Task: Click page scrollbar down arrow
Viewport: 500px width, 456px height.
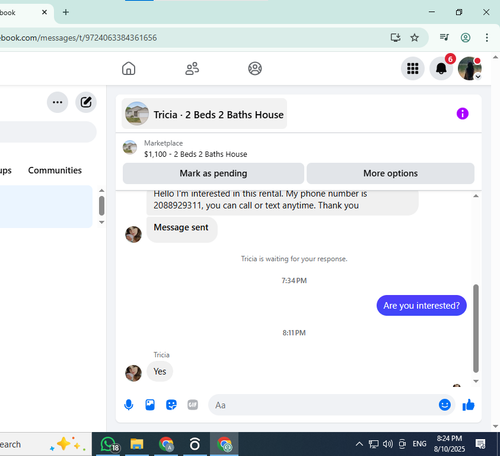Action: 495,426
